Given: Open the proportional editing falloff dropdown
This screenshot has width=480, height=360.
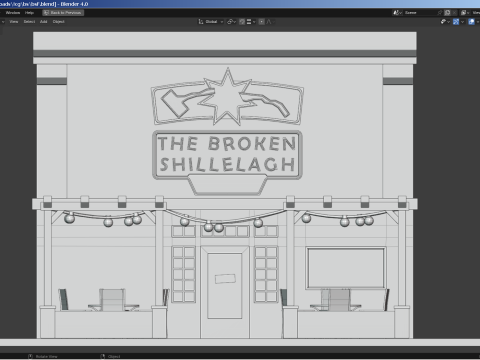Looking at the screenshot, I should tap(270, 22).
